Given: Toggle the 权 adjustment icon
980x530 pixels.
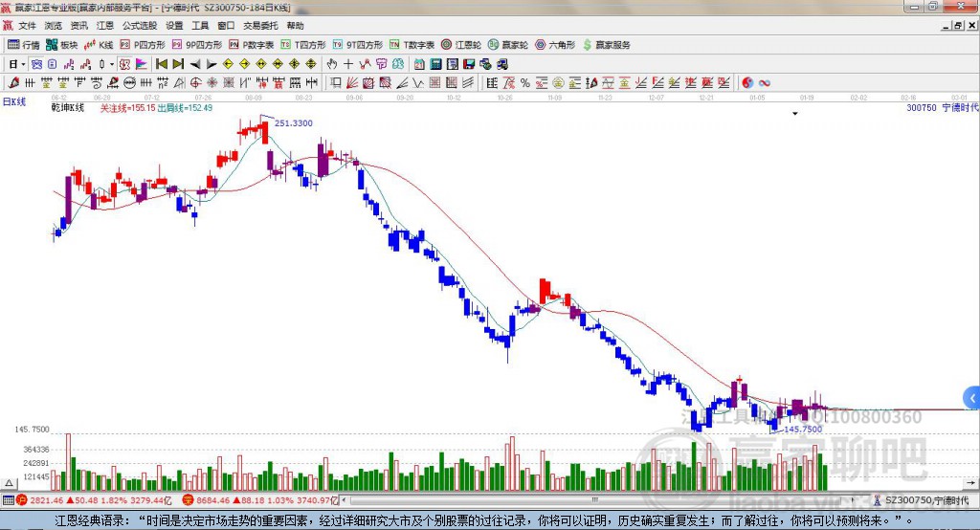Looking at the screenshot, I should (124, 64).
